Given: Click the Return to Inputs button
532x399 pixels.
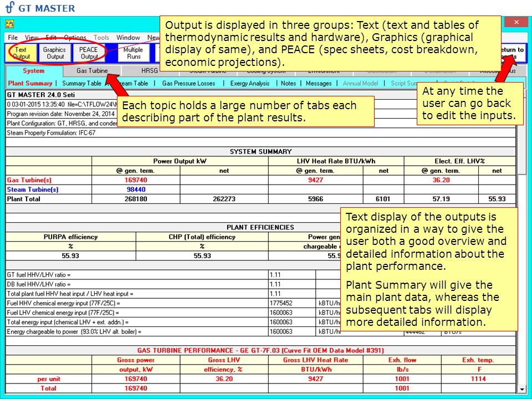Looking at the screenshot, I should [x=513, y=53].
